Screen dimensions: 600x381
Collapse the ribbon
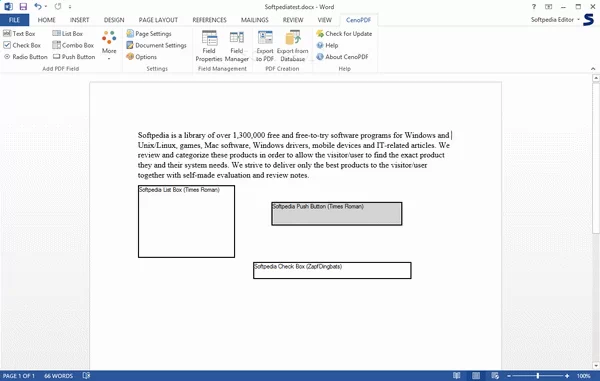[x=593, y=68]
